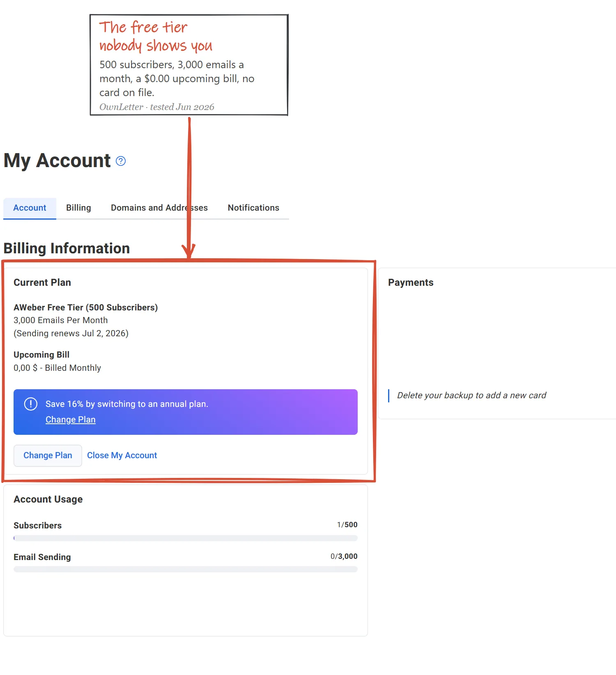Click the 3,000 Emails Per Month text
Viewport: 616px width, 675px height.
tap(61, 320)
